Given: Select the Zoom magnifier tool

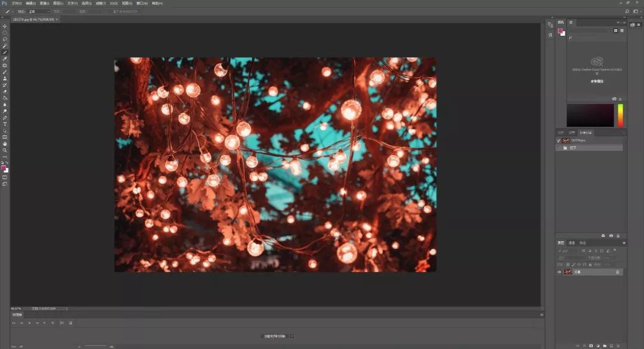Looking at the screenshot, I should pos(5,150).
